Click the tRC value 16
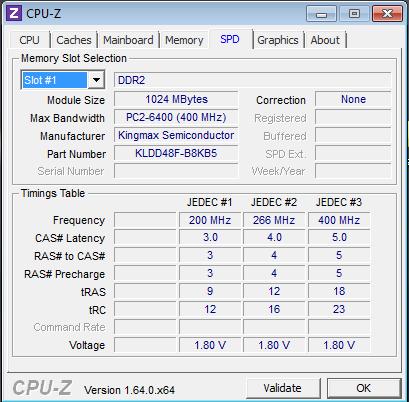Screen dimensions: 409x402 click(274, 309)
